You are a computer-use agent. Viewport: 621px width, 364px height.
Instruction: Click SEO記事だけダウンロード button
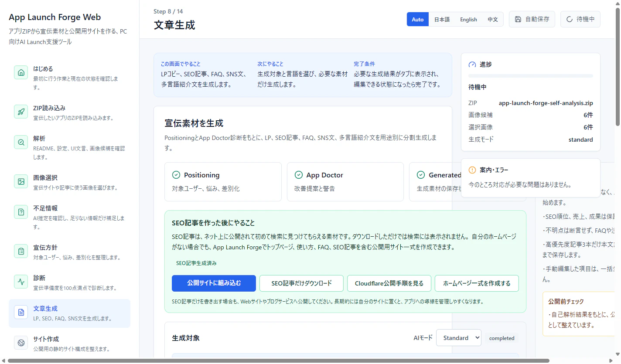coord(301,283)
